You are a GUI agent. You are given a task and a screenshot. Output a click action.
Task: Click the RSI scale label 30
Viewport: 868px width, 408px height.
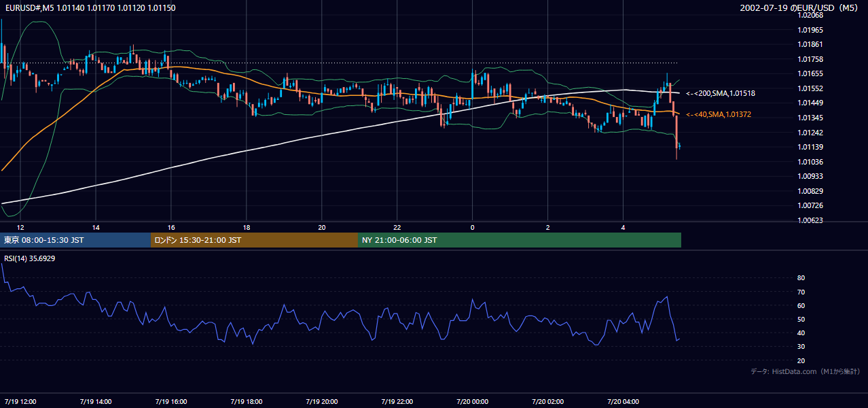pos(801,346)
